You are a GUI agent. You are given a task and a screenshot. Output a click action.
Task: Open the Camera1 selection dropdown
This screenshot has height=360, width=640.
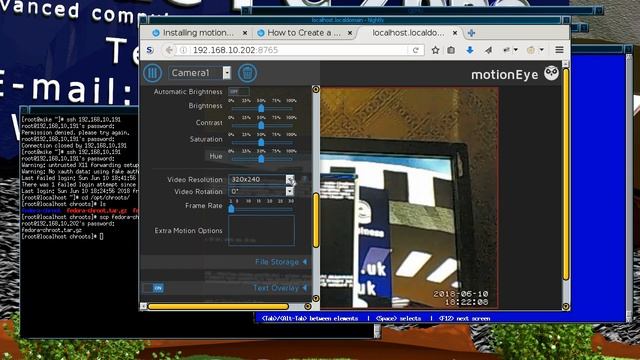pyautogui.click(x=200, y=73)
